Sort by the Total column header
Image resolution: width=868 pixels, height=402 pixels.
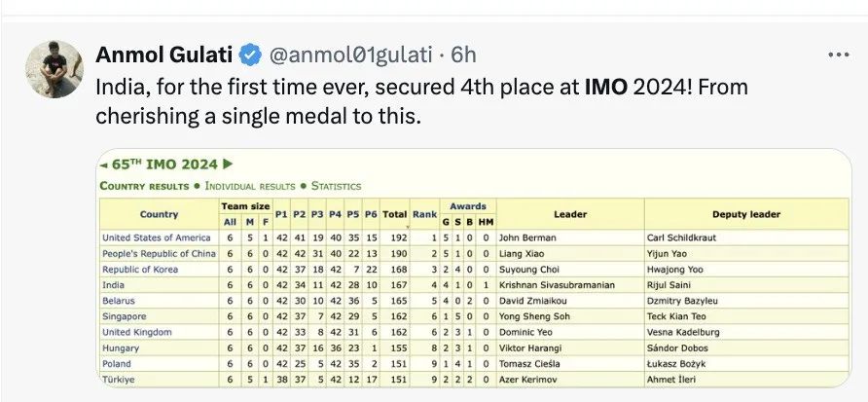[x=394, y=214]
